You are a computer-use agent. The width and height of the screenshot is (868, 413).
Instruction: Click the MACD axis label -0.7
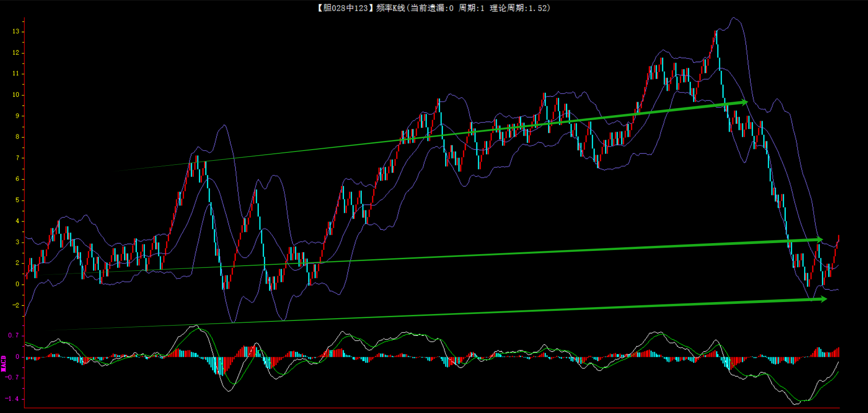click(x=12, y=377)
